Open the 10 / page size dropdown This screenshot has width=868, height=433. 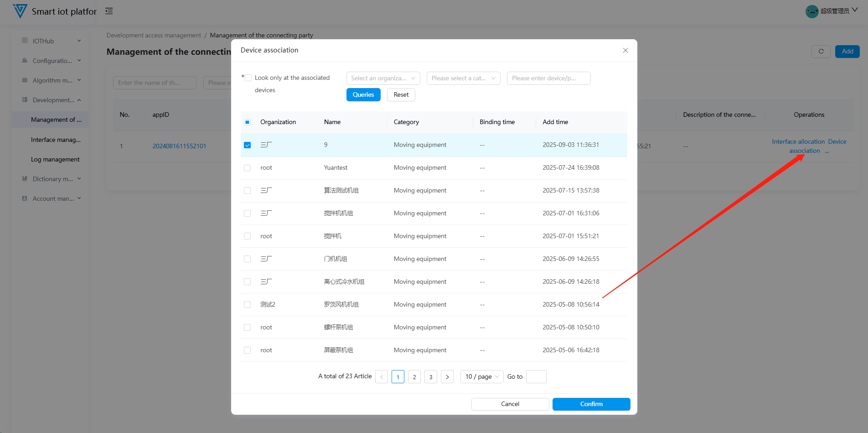(x=482, y=377)
